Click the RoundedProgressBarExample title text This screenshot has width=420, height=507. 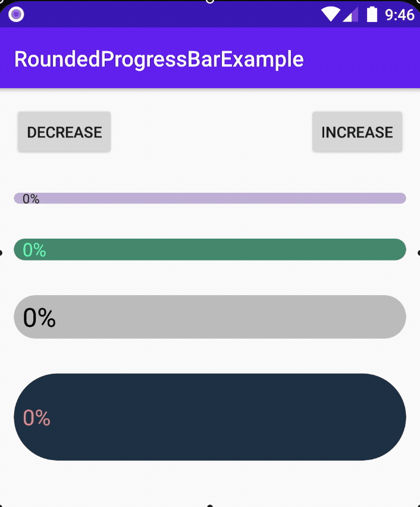(159, 59)
